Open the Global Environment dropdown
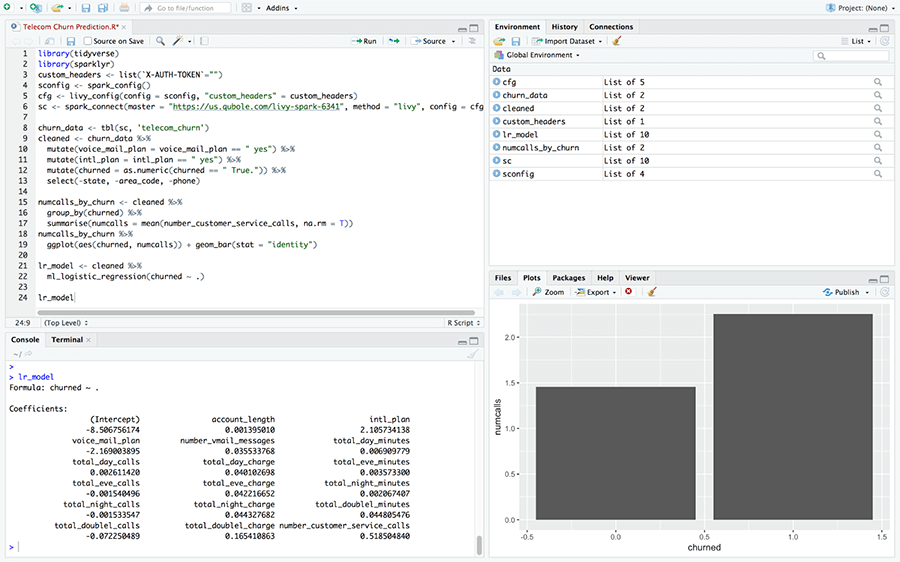The width and height of the screenshot is (900, 562). pyautogui.click(x=537, y=55)
